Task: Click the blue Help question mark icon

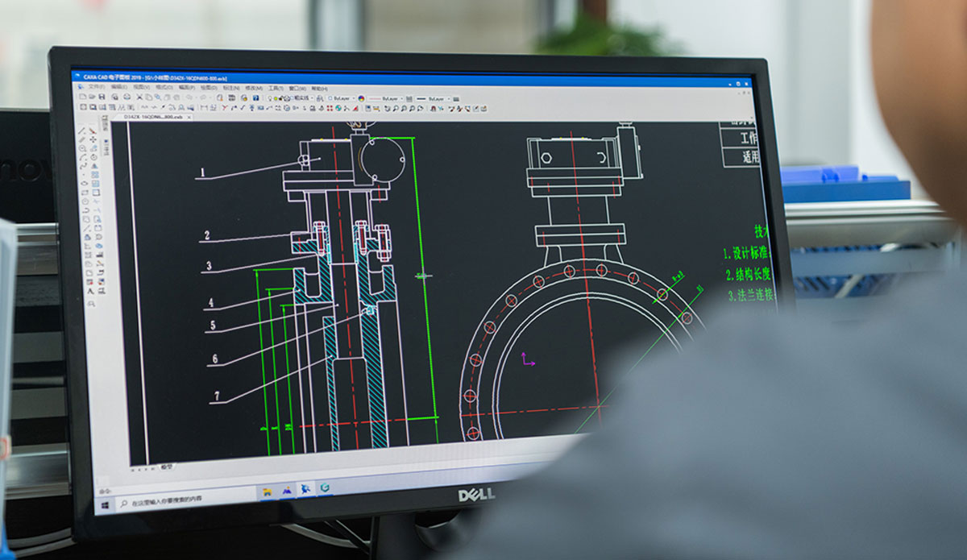Action: pos(255,98)
